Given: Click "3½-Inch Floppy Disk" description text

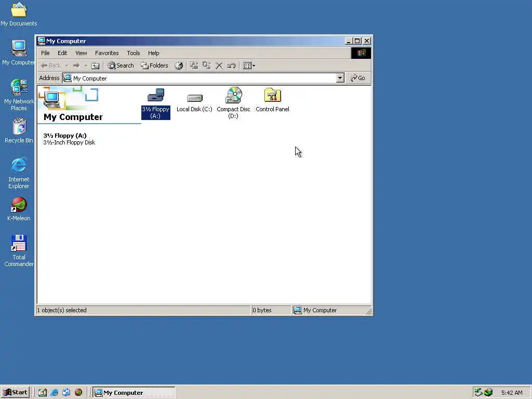Looking at the screenshot, I should (69, 142).
